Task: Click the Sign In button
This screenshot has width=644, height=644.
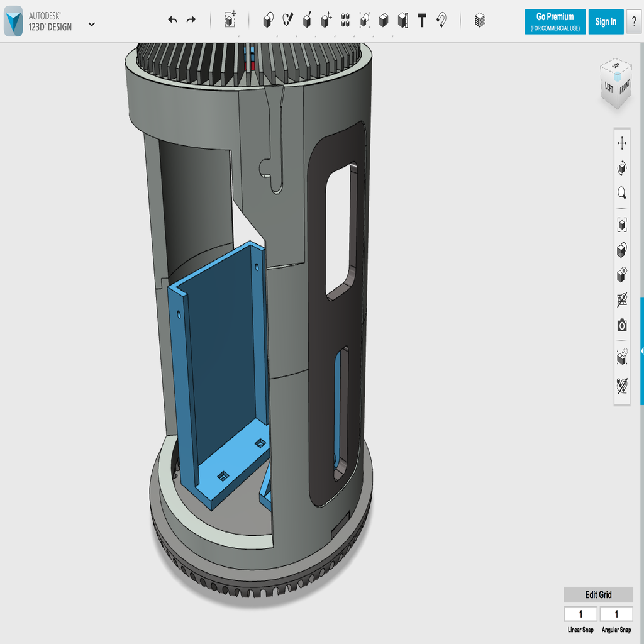Action: click(606, 21)
